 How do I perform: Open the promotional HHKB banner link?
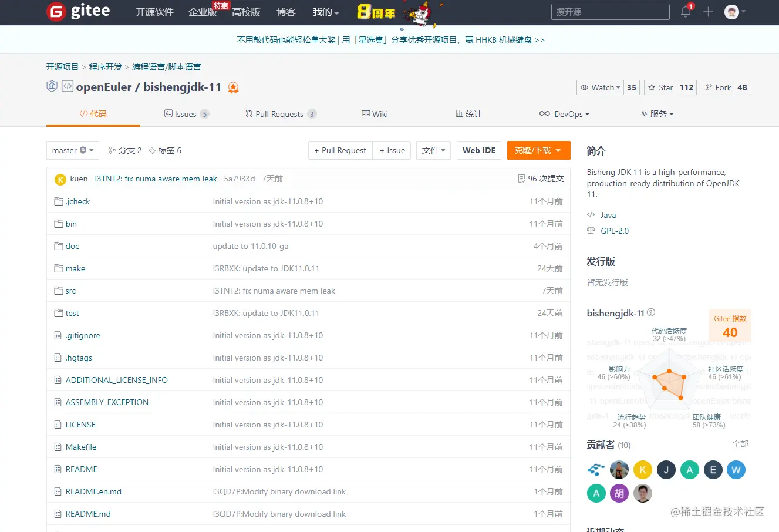[x=390, y=40]
